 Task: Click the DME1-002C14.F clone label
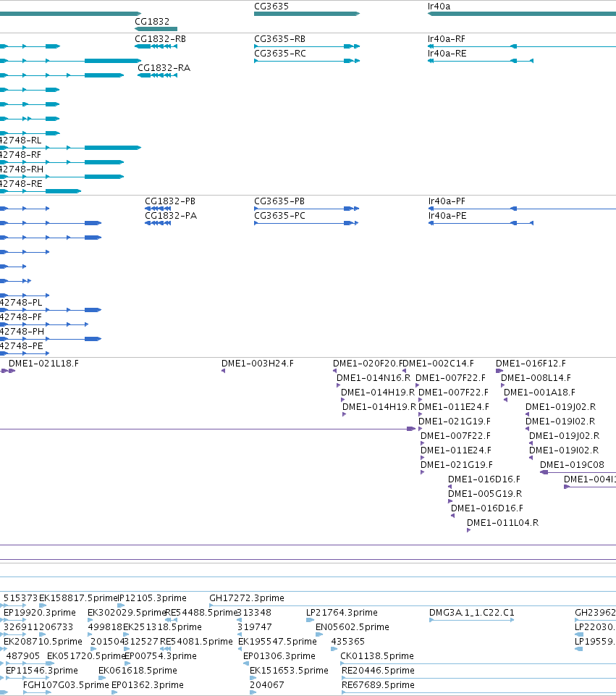(438, 364)
